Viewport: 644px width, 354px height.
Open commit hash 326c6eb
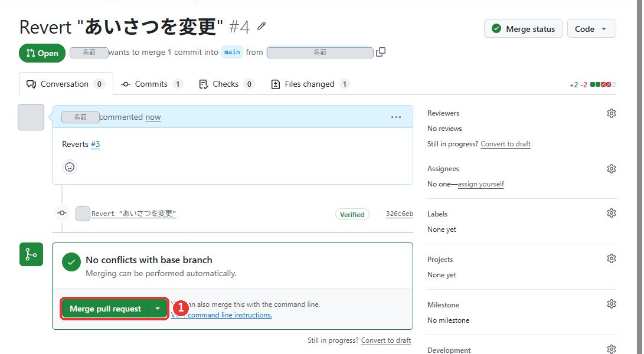coord(399,214)
